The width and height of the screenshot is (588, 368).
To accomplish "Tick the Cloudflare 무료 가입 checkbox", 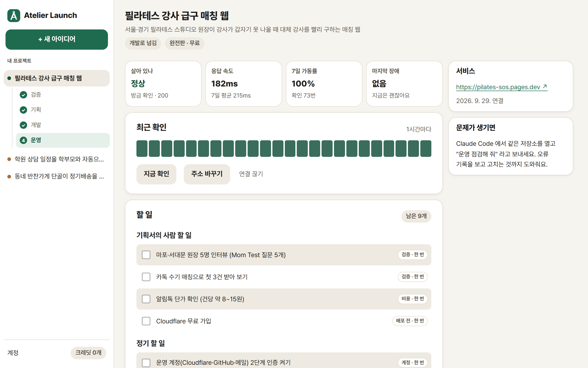I will click(146, 321).
